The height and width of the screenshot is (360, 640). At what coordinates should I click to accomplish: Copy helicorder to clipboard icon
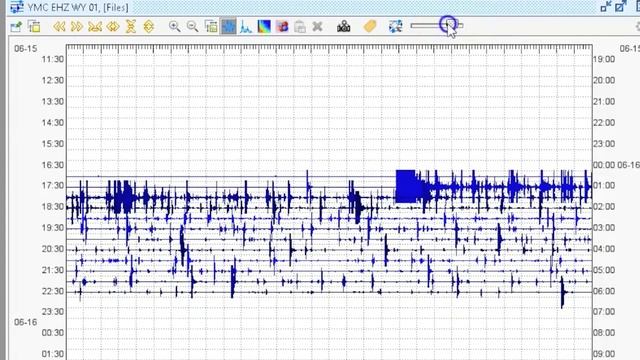click(34, 27)
